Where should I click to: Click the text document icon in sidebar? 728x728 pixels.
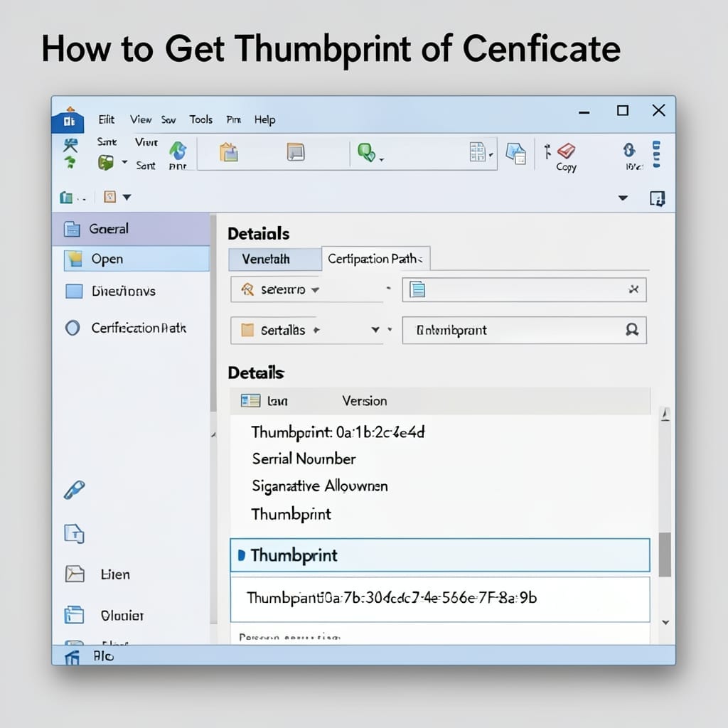click(x=74, y=533)
